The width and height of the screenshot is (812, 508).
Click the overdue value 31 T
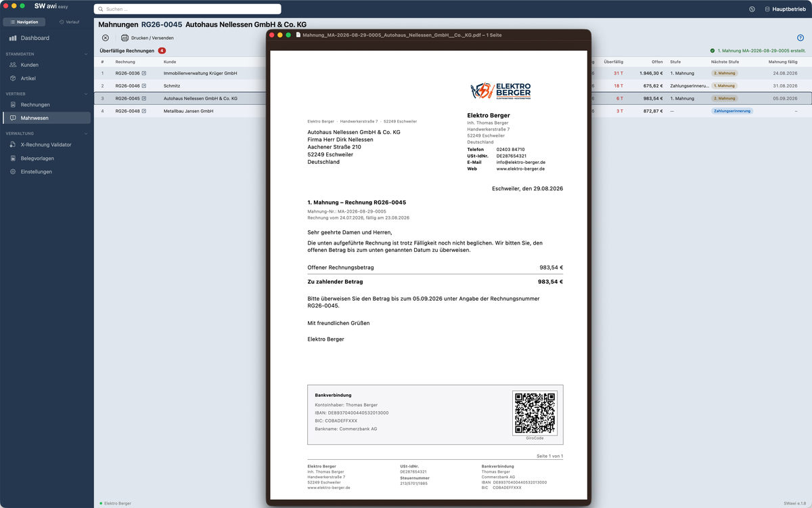click(618, 73)
